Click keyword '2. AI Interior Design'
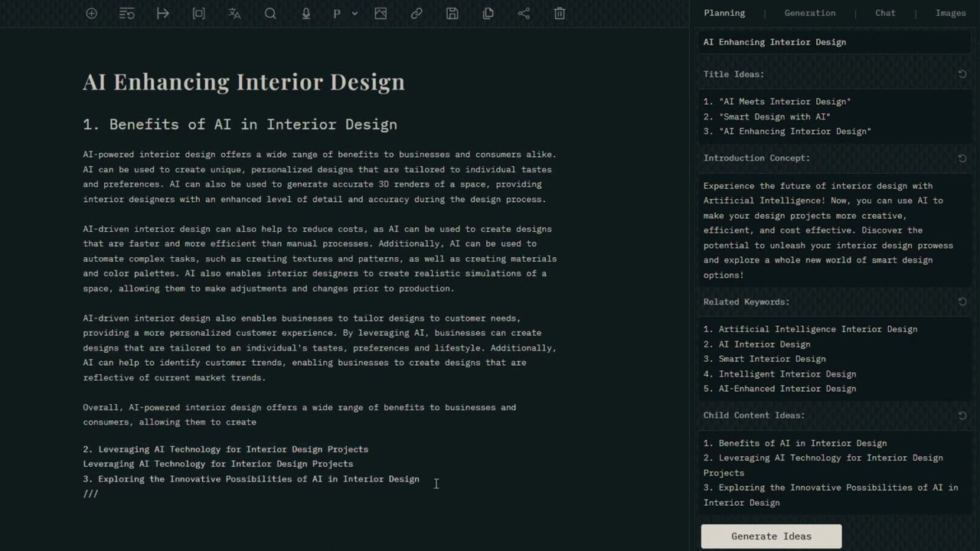The height and width of the screenshot is (551, 980). click(x=756, y=344)
